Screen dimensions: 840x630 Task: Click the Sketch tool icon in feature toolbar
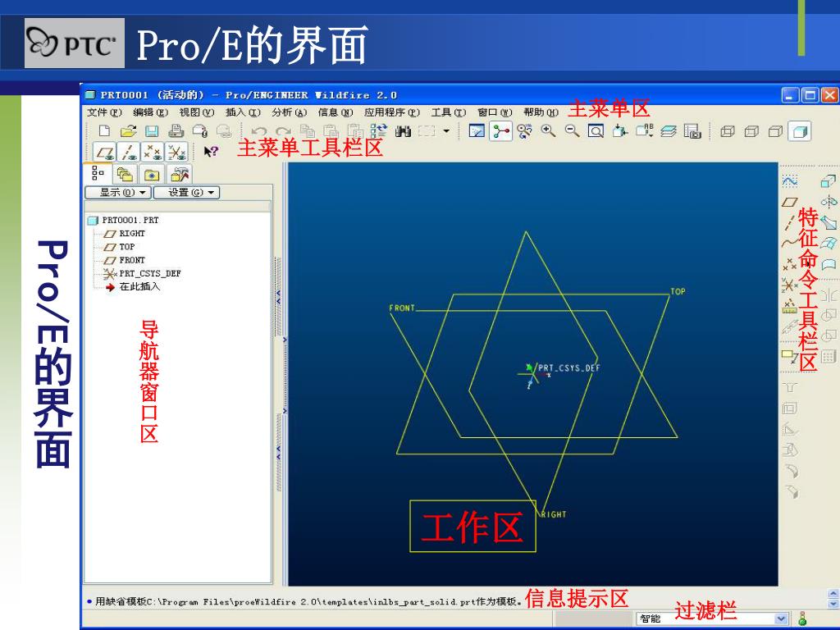(x=790, y=181)
